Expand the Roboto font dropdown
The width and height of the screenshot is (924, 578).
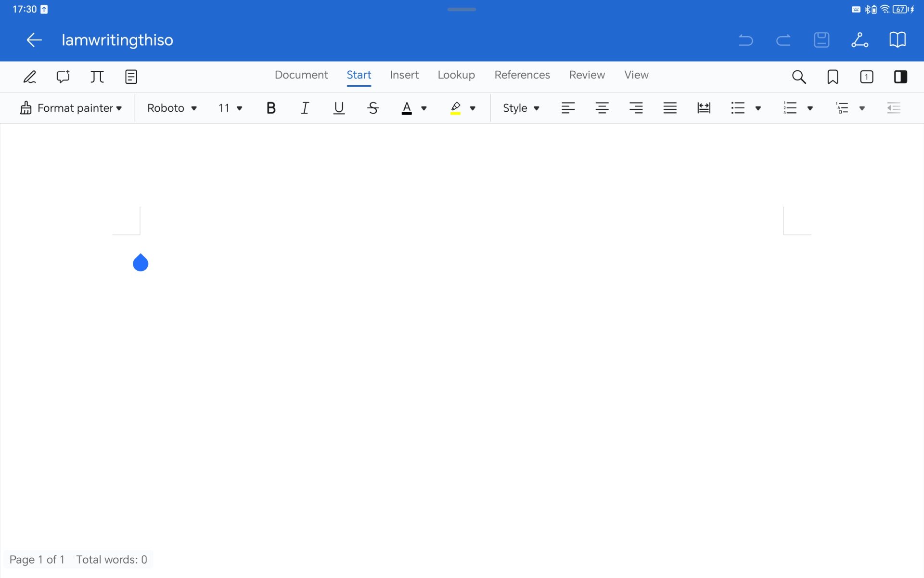(x=172, y=108)
